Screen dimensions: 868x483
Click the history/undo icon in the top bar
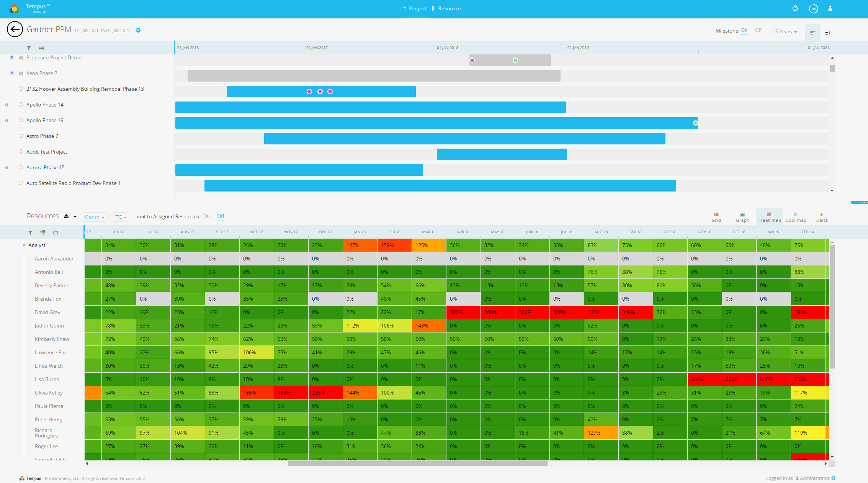coord(795,8)
